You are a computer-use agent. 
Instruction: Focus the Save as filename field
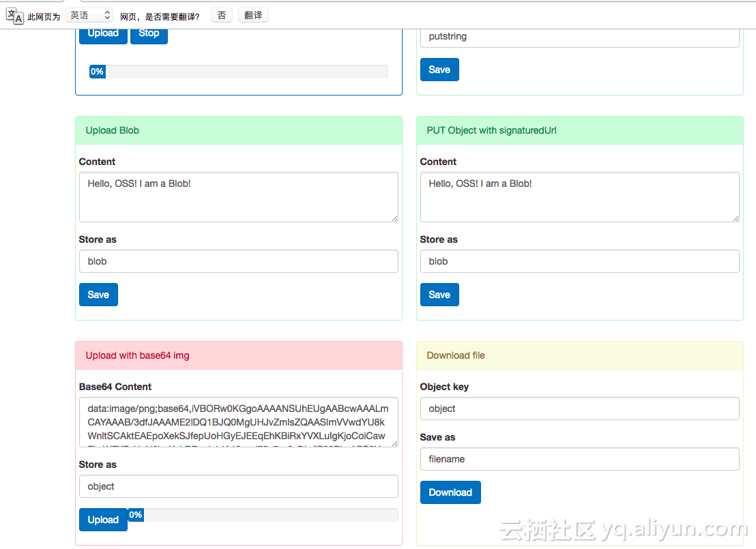pyautogui.click(x=579, y=459)
